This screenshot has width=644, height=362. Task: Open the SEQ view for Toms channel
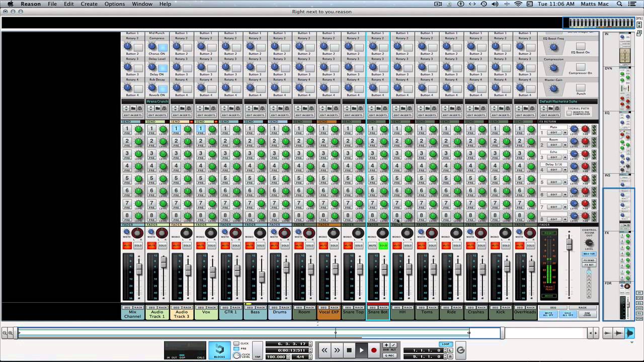point(422,307)
